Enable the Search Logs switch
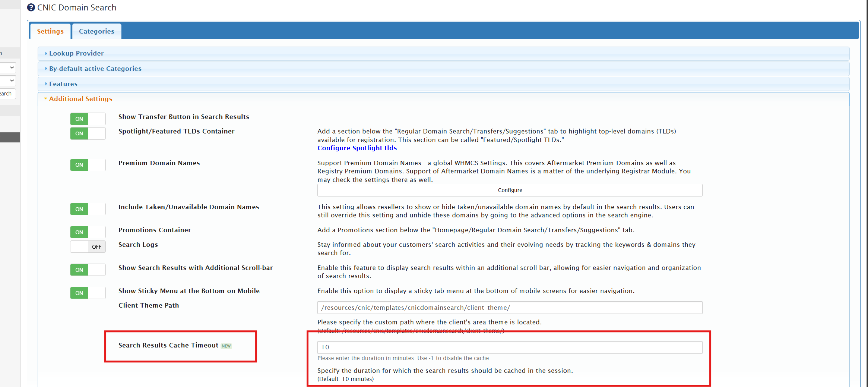Image resolution: width=868 pixels, height=387 pixels. (x=88, y=247)
